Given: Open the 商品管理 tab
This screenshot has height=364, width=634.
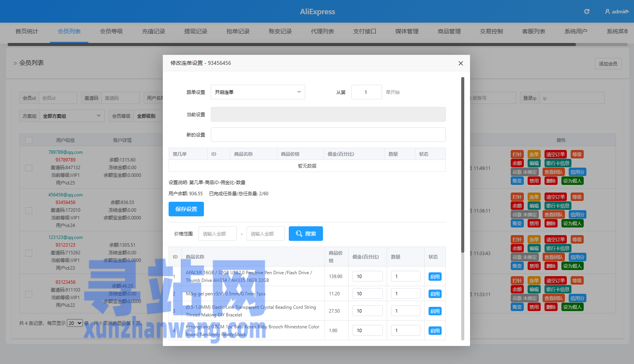Looking at the screenshot, I should pyautogui.click(x=449, y=31).
